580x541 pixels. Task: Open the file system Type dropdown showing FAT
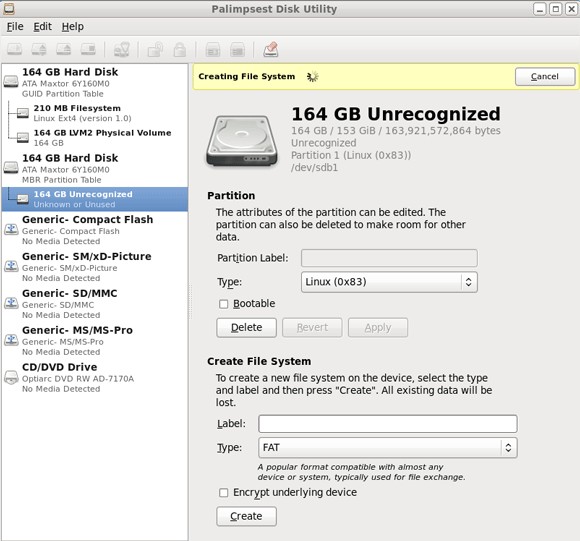coord(388,448)
